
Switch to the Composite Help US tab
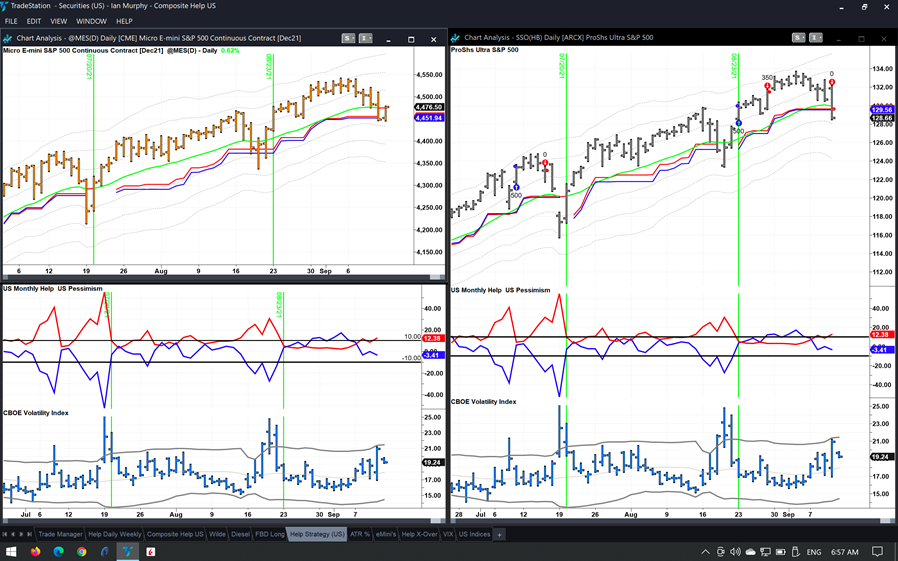point(175,534)
